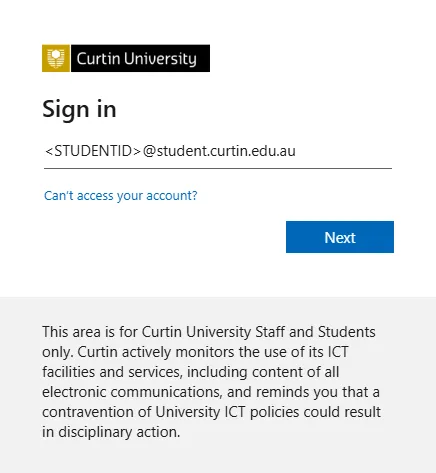
Task: Open the Can't access your account link
Action: click(x=121, y=195)
